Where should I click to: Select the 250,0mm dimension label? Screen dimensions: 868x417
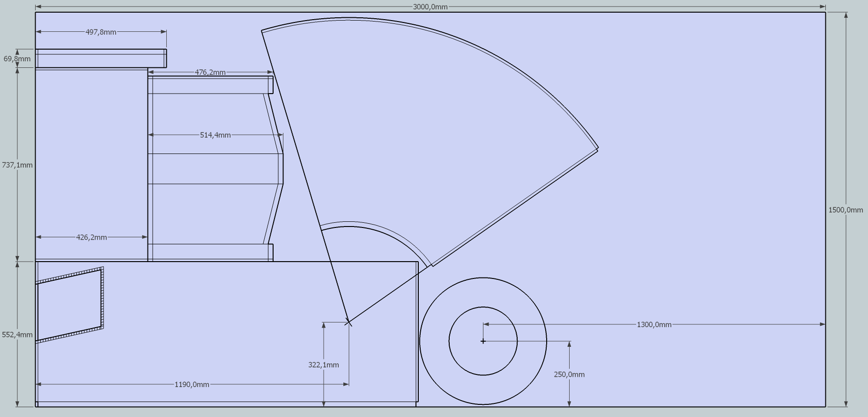pos(569,374)
